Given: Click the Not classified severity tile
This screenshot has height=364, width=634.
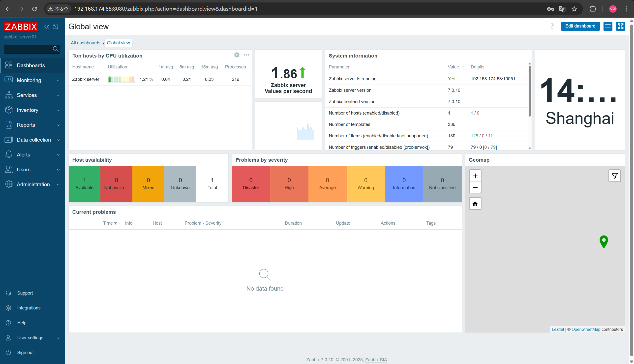Looking at the screenshot, I should pyautogui.click(x=442, y=184).
